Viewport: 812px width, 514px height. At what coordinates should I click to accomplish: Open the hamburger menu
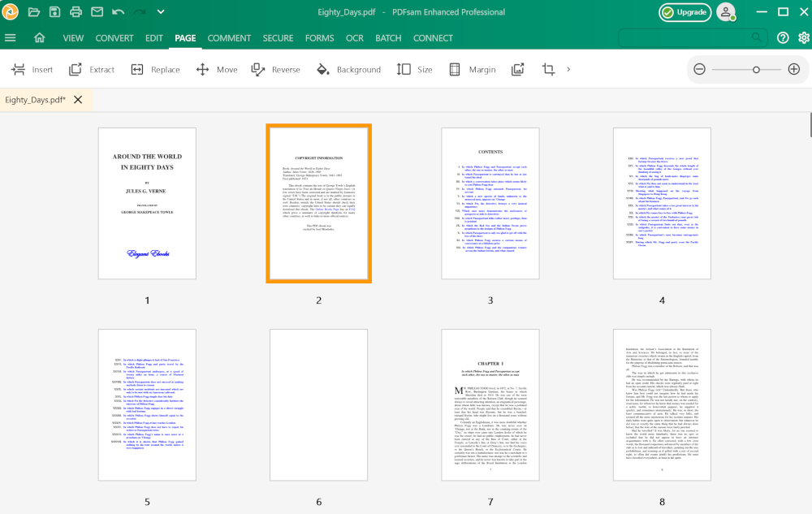tap(11, 38)
